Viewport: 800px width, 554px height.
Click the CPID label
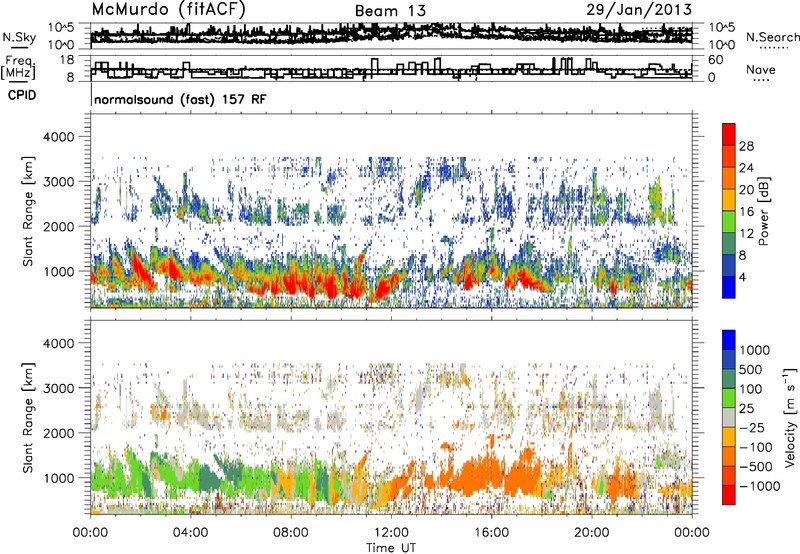22,95
